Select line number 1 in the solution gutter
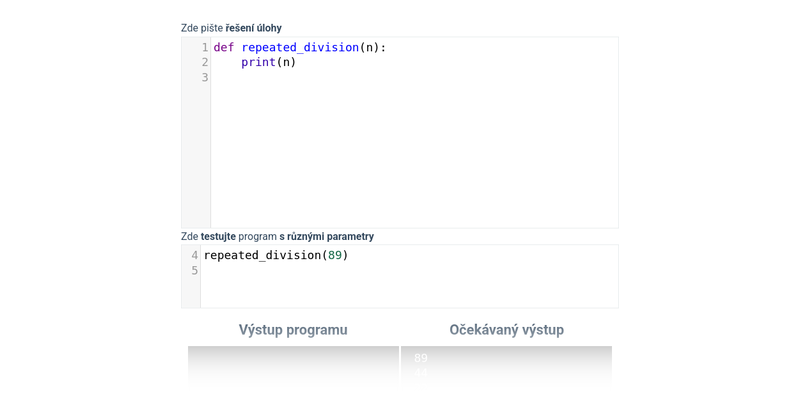Screen dimensions: 800x400 (x=204, y=48)
